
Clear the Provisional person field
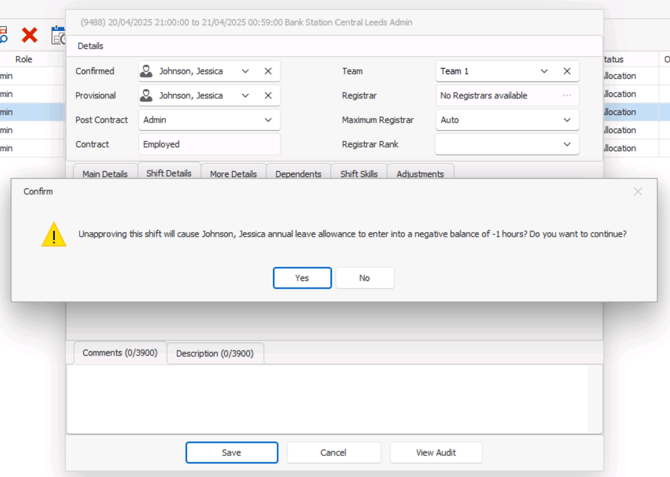click(268, 96)
